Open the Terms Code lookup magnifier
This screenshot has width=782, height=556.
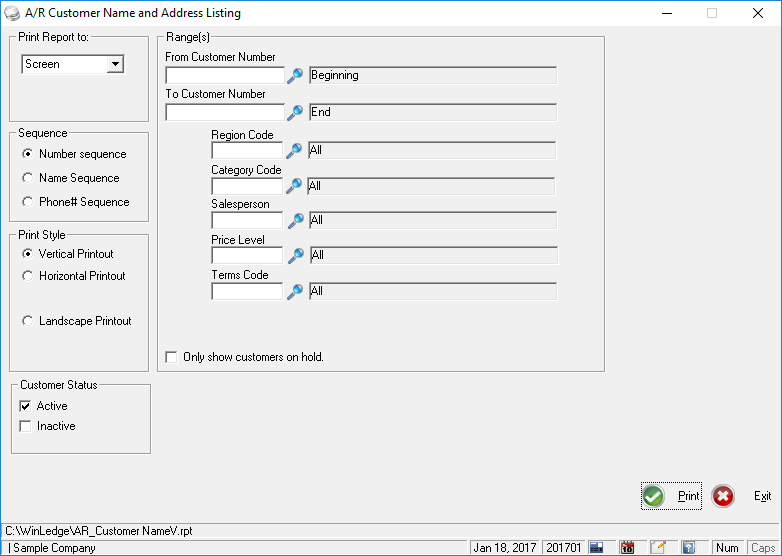tap(294, 291)
